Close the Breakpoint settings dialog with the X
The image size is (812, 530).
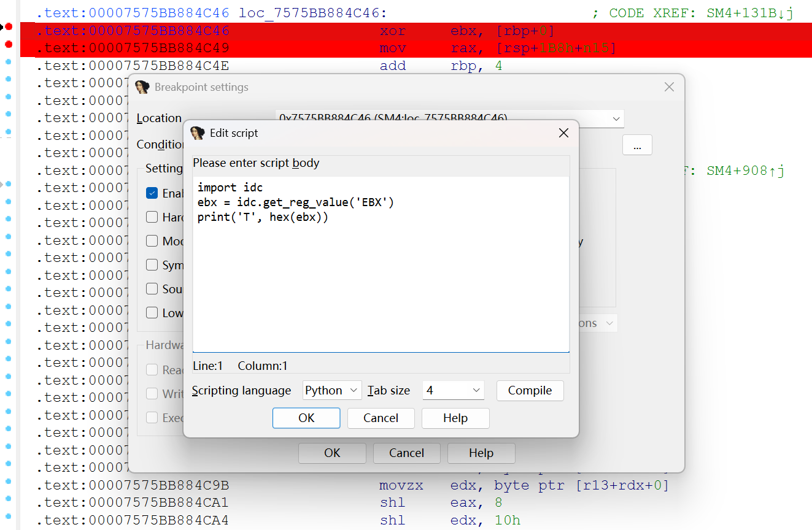click(x=669, y=87)
